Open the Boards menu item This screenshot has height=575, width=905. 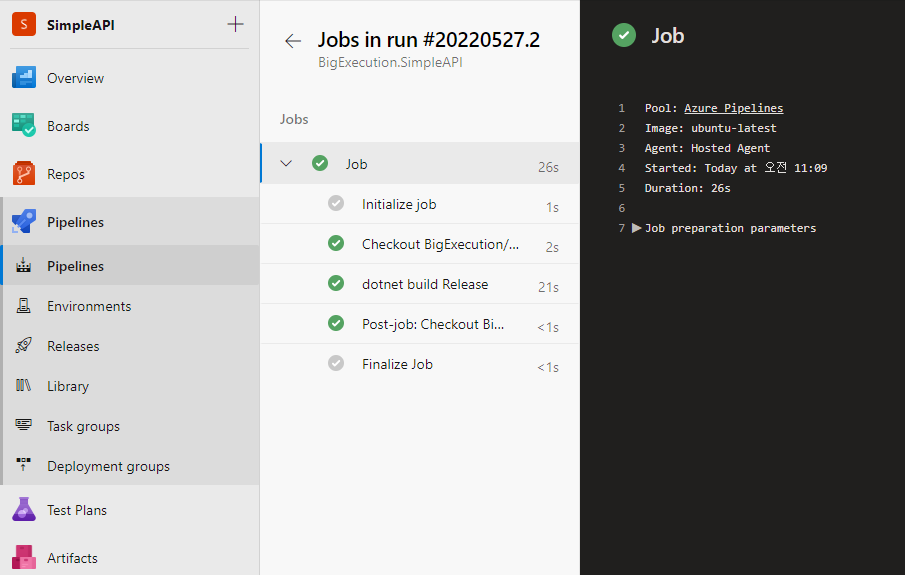pyautogui.click(x=130, y=126)
